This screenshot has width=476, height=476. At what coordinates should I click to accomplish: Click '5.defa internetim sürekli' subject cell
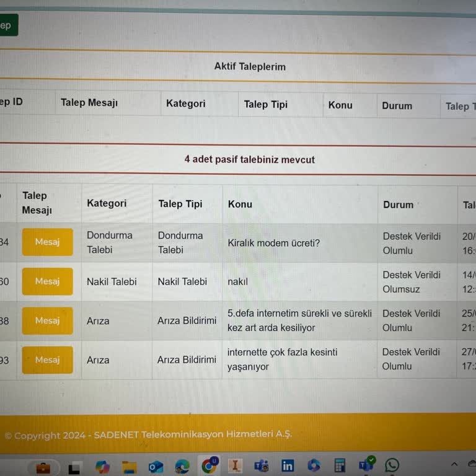click(299, 320)
